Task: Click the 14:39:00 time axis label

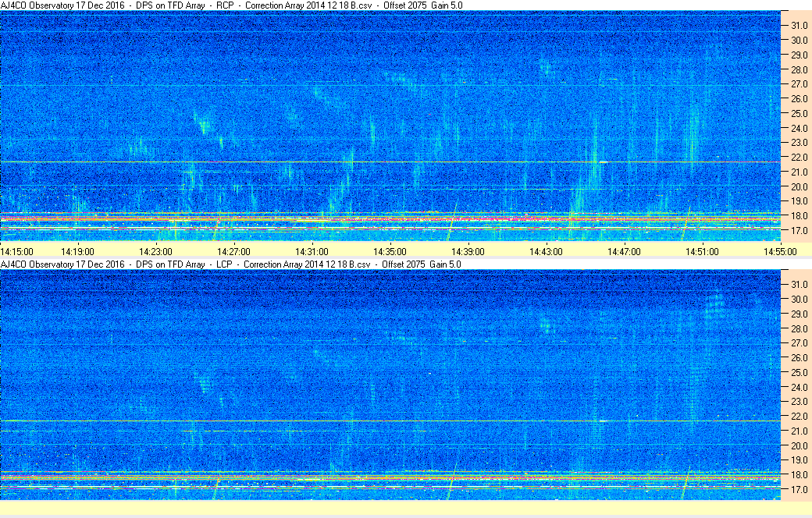Action: [468, 251]
